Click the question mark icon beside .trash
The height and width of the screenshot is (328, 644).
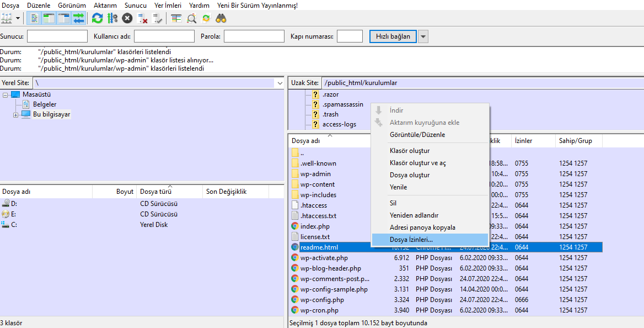coord(315,114)
